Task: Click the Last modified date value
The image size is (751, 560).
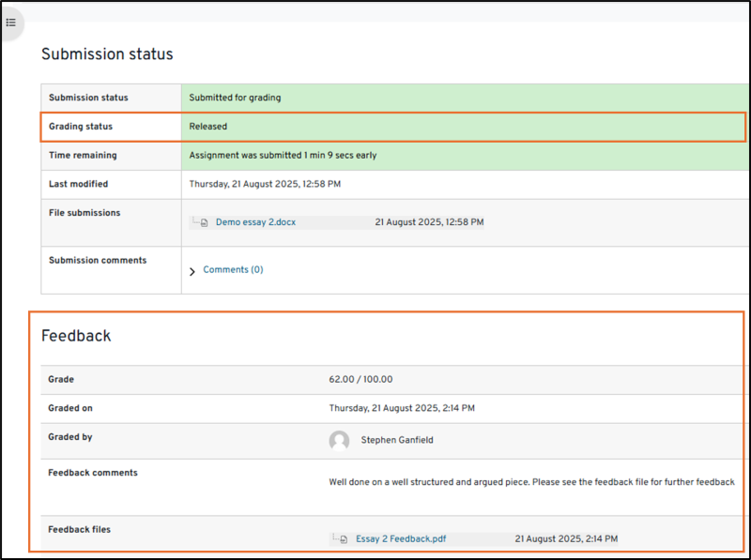Action: pos(265,185)
